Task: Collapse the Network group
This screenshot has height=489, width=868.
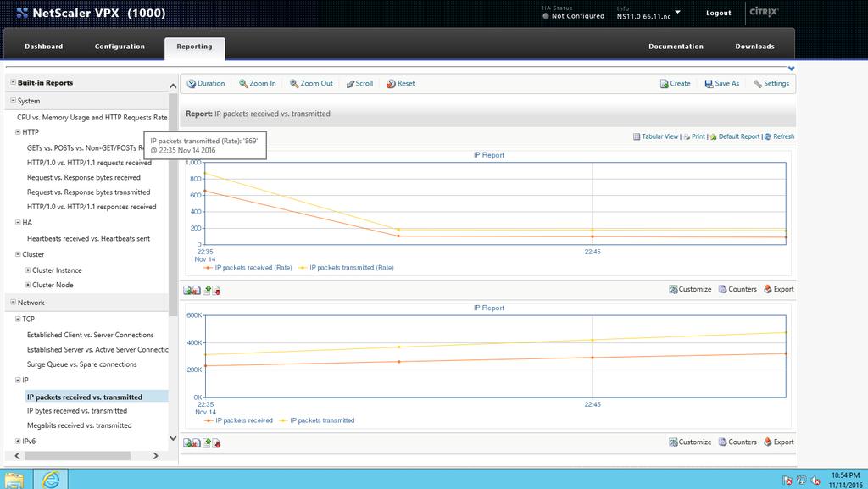Action: click(x=13, y=302)
